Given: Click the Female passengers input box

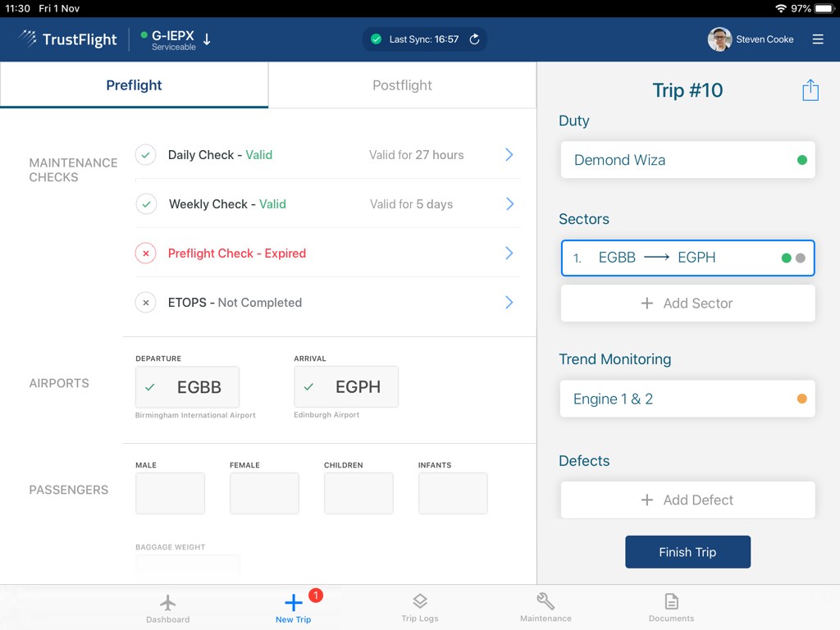Looking at the screenshot, I should coord(264,493).
